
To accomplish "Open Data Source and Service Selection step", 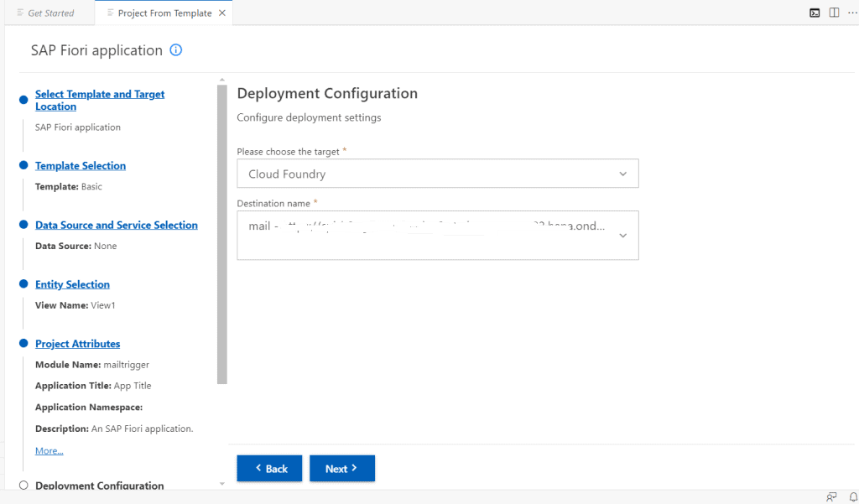I will (117, 225).
